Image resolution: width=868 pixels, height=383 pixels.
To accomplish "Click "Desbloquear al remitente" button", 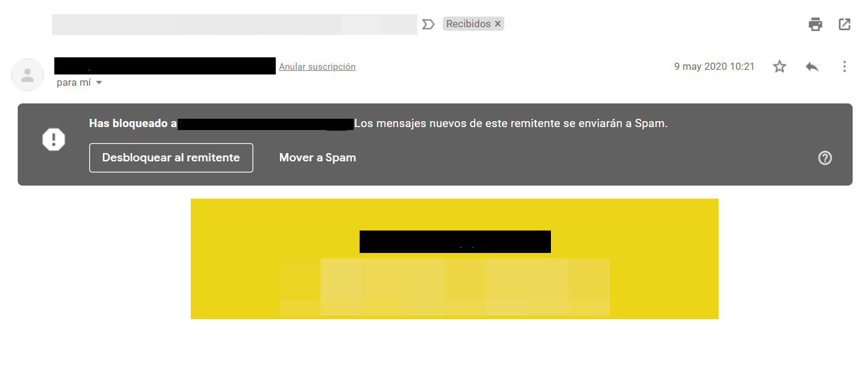I will pyautogui.click(x=171, y=158).
